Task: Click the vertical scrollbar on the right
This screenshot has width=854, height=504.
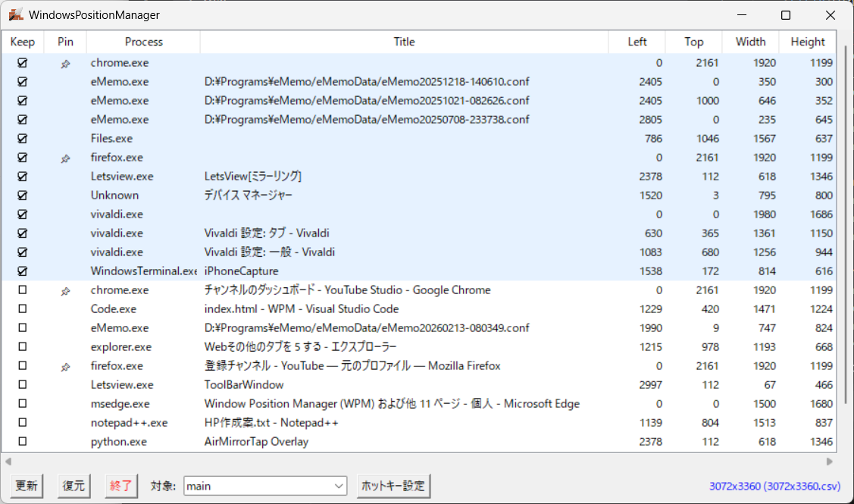Action: 846,227
